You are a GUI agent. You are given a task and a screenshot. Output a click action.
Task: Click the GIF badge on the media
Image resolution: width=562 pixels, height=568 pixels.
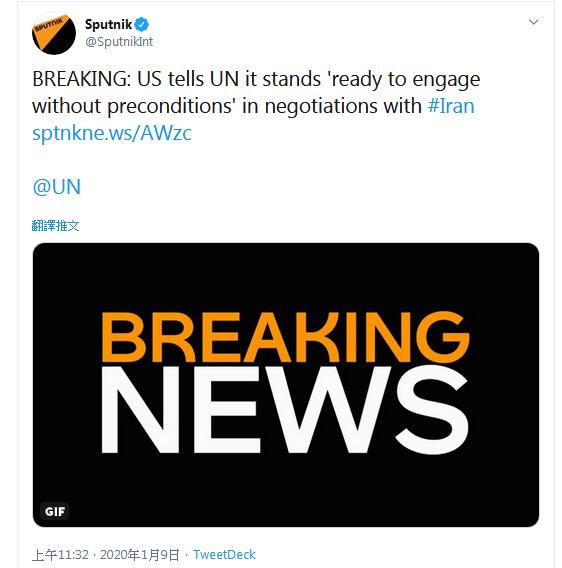click(x=55, y=511)
